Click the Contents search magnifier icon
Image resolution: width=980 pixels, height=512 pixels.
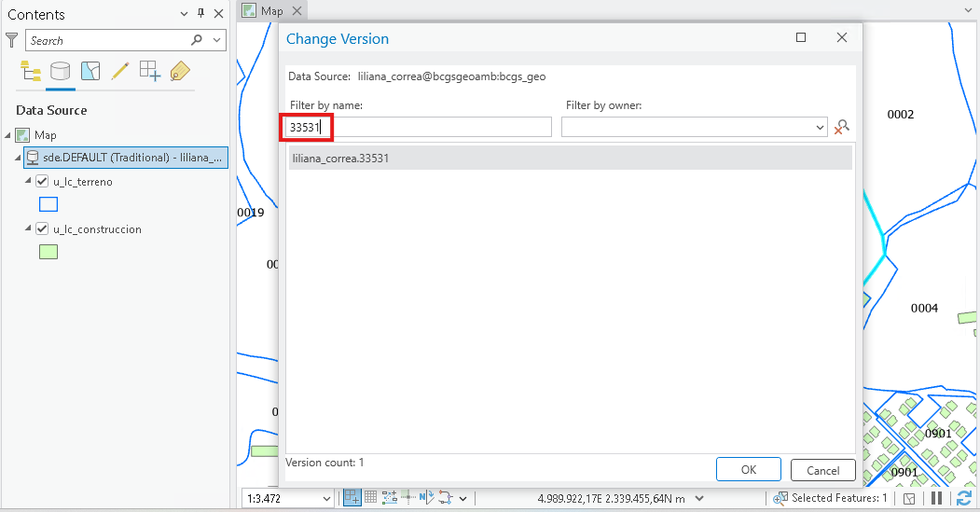(197, 40)
